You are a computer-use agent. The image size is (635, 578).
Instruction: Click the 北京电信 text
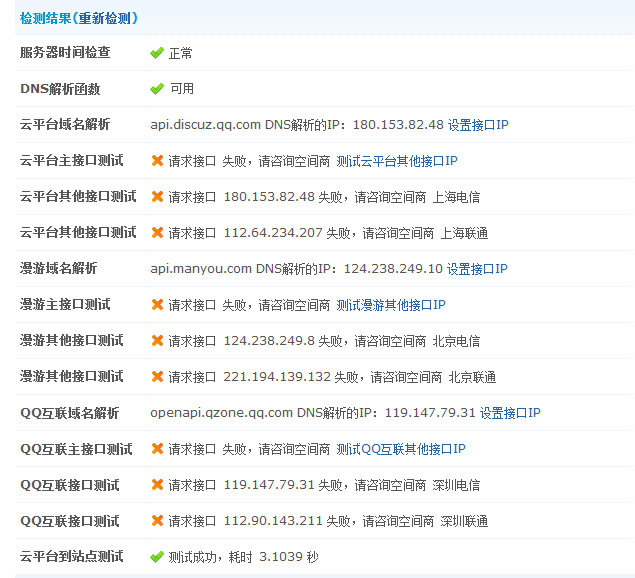[456, 341]
